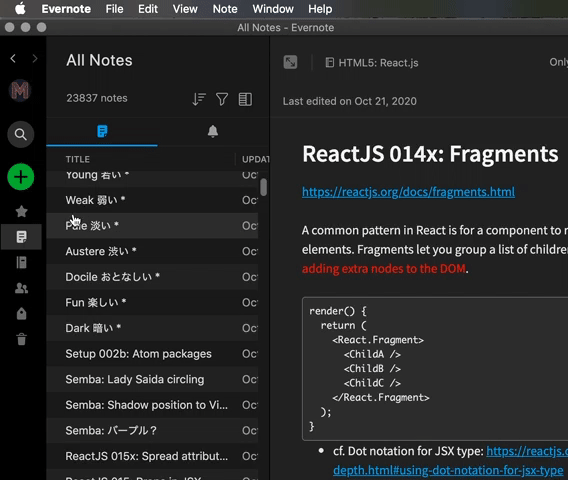The width and height of the screenshot is (568, 480).
Task: Switch to the notes list tab
Action: pos(102,132)
